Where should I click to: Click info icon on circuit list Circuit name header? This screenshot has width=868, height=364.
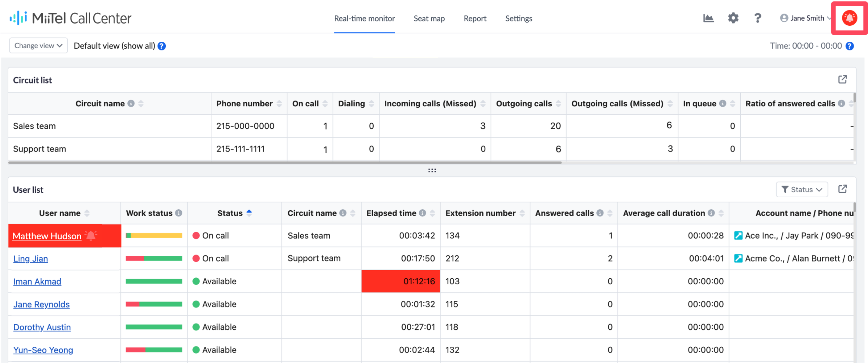[131, 104]
